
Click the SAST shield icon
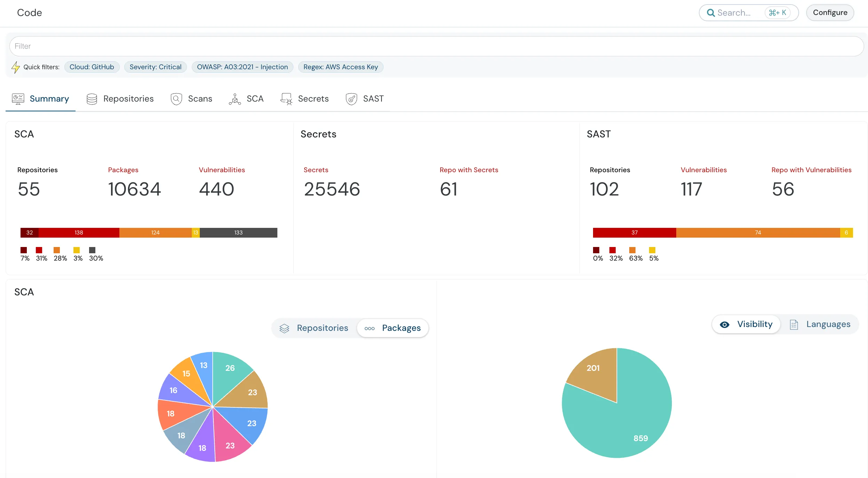(352, 99)
